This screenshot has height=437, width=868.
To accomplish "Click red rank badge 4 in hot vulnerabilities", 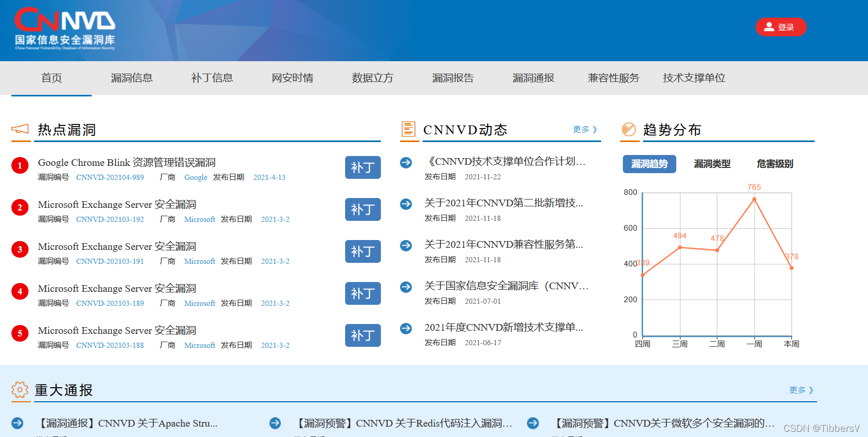I will (20, 291).
